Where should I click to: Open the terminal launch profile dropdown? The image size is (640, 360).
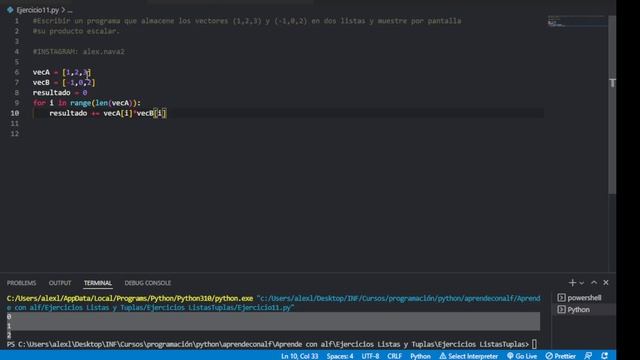coord(582,283)
